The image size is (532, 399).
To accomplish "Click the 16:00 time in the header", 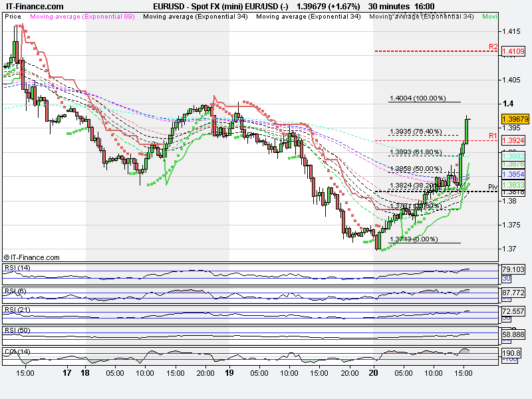I will [424, 7].
